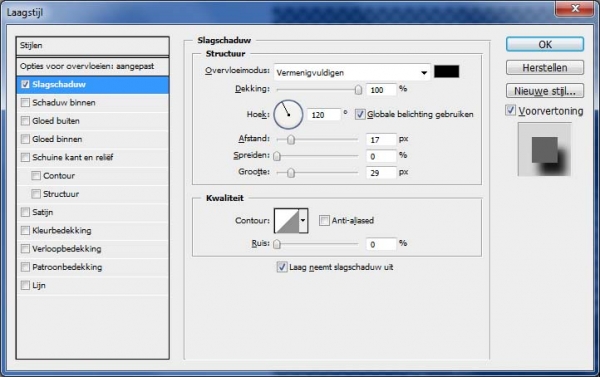Click the black shadow color swatch

coord(447,72)
